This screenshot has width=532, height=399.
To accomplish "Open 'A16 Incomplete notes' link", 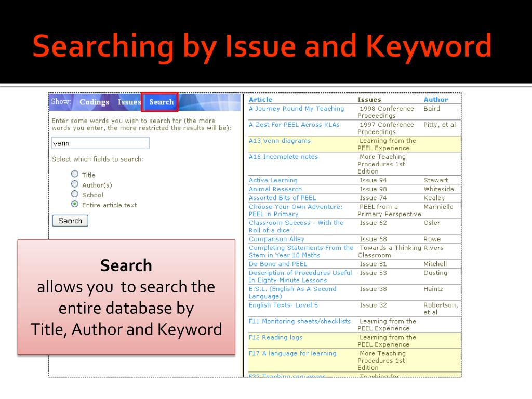I will [283, 157].
